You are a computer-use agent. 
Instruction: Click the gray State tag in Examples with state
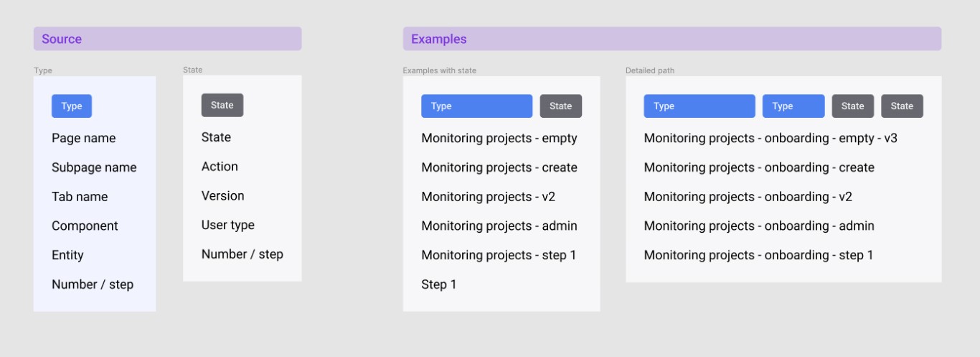(x=561, y=106)
